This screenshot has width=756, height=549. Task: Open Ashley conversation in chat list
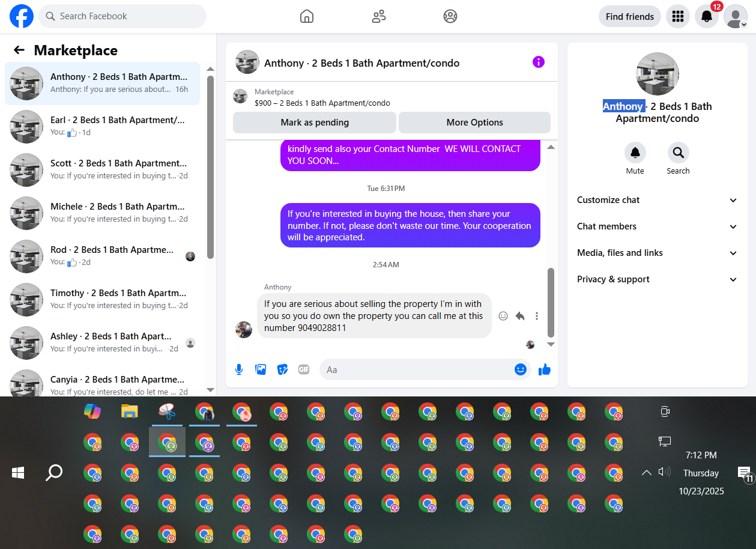point(102,343)
